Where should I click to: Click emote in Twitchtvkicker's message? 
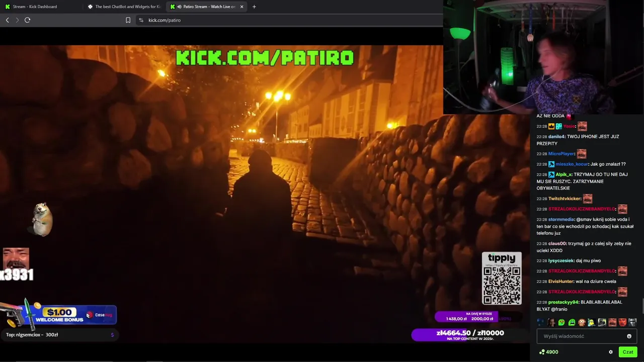pyautogui.click(x=587, y=199)
